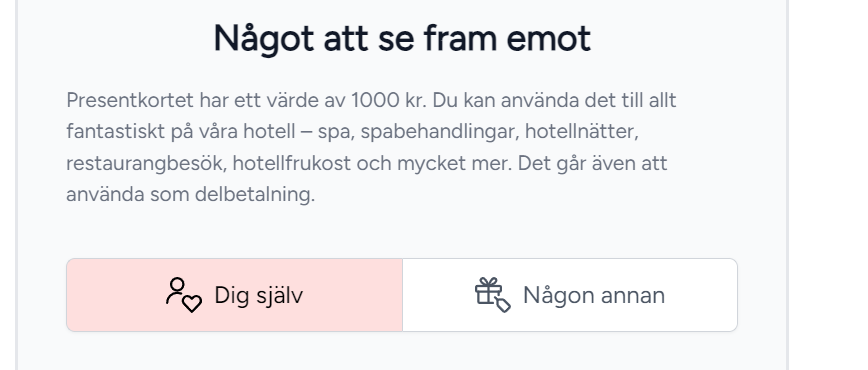Click the "Någon annan" text label
The image size is (868, 370).
(594, 295)
